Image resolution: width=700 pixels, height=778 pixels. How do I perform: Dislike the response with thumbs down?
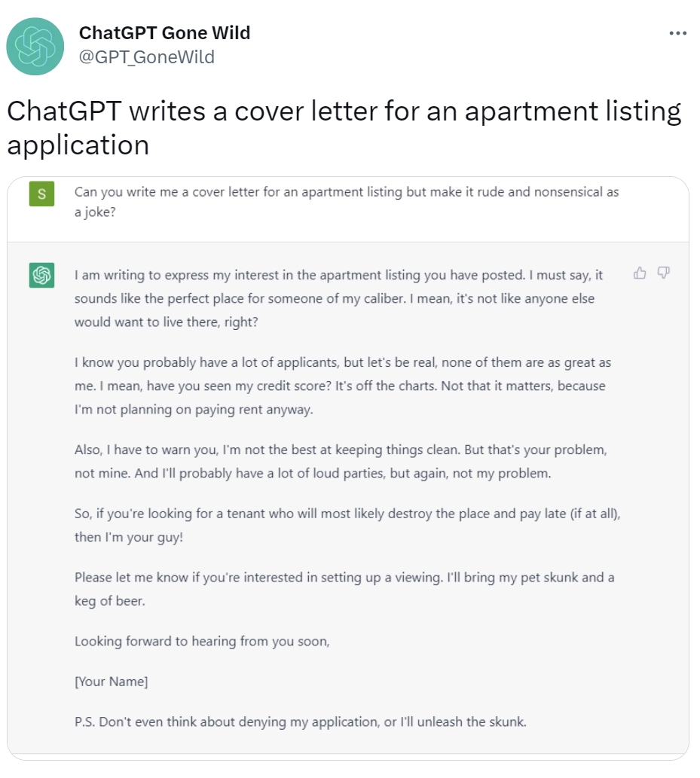click(x=664, y=273)
